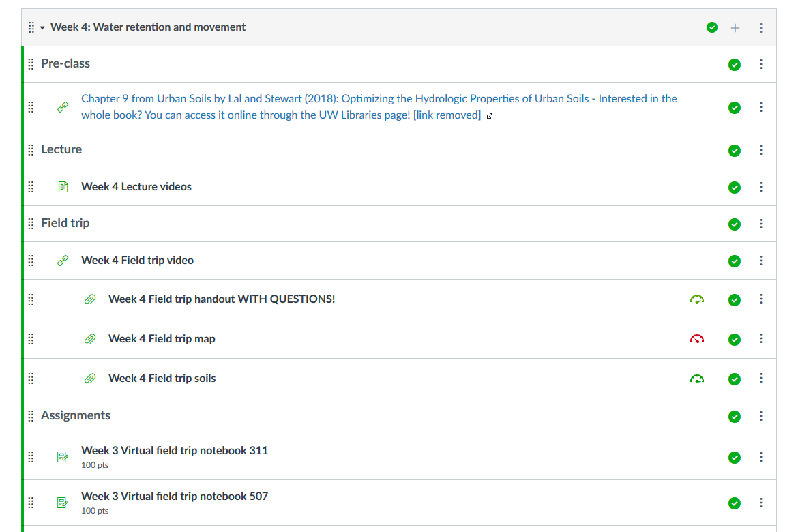The height and width of the screenshot is (532, 798).
Task: Open options menu for Week 4 Field trip video
Action: tap(761, 261)
